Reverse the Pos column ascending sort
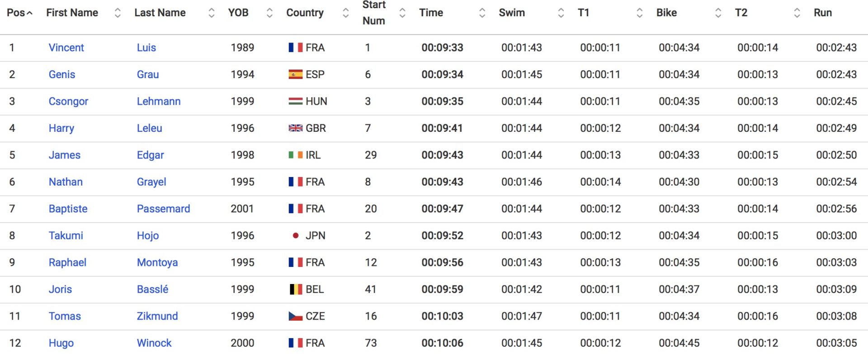The width and height of the screenshot is (868, 354). (19, 13)
